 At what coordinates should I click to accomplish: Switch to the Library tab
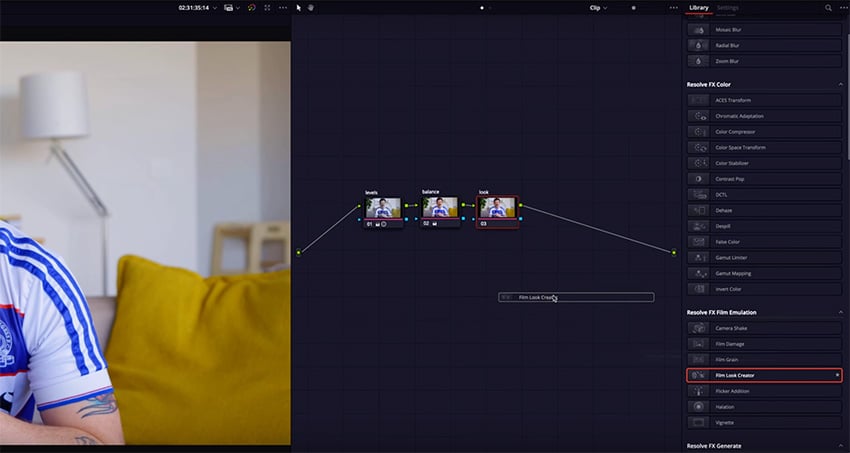699,8
